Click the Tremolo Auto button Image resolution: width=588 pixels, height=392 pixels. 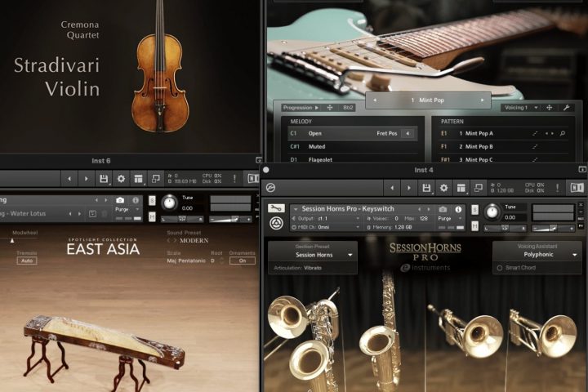point(27,261)
